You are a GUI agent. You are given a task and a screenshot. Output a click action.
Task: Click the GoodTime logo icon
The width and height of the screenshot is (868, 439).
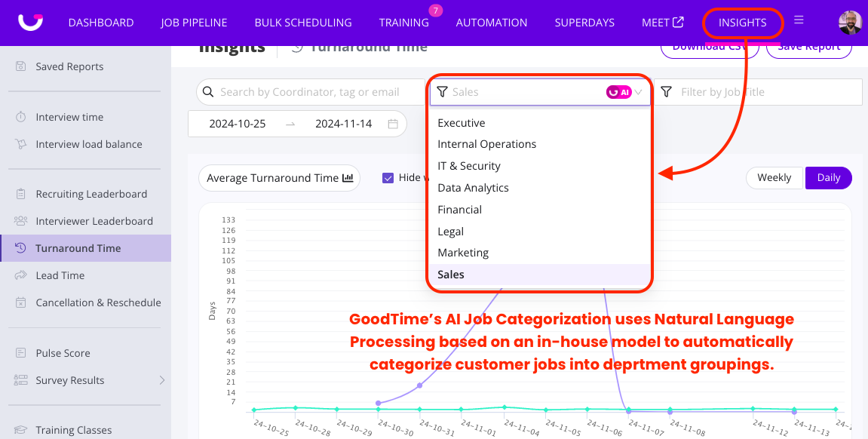(30, 22)
